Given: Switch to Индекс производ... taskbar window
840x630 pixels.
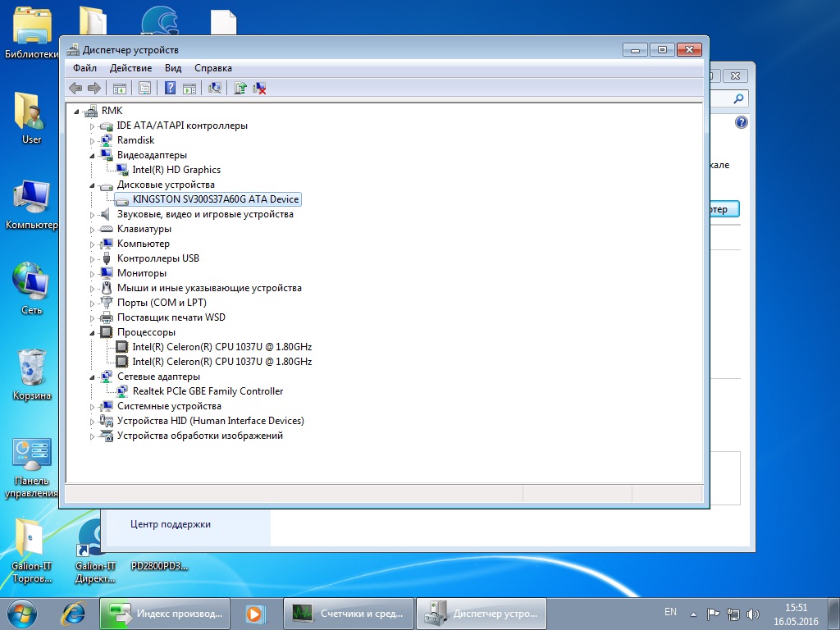Looking at the screenshot, I should pos(164,614).
